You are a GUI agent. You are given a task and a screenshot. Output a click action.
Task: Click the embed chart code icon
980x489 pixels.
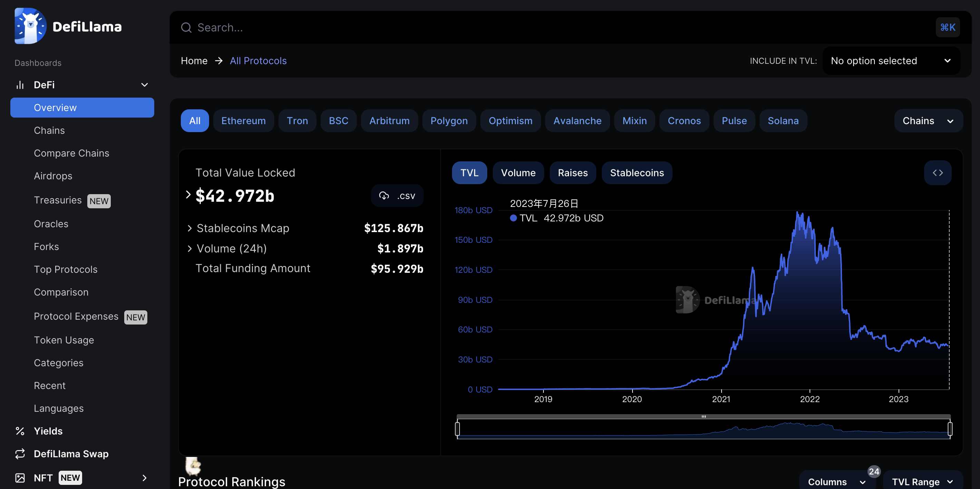(x=938, y=173)
